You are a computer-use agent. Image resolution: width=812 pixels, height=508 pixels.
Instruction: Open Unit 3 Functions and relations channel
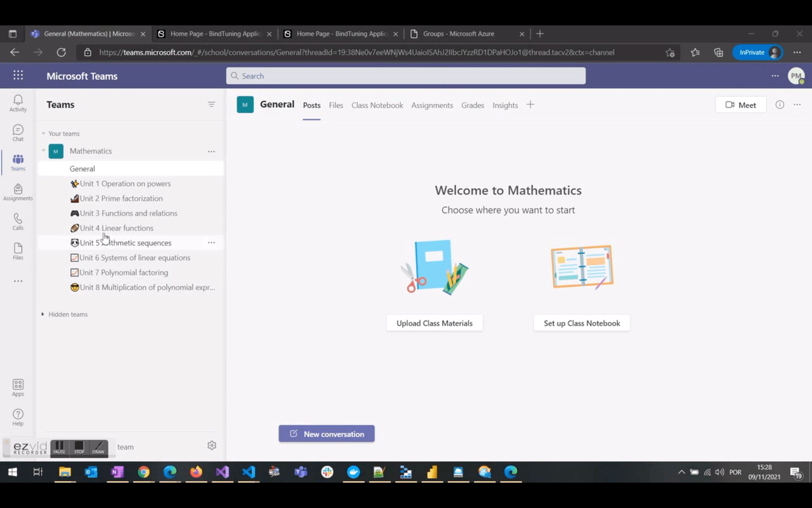click(x=131, y=213)
